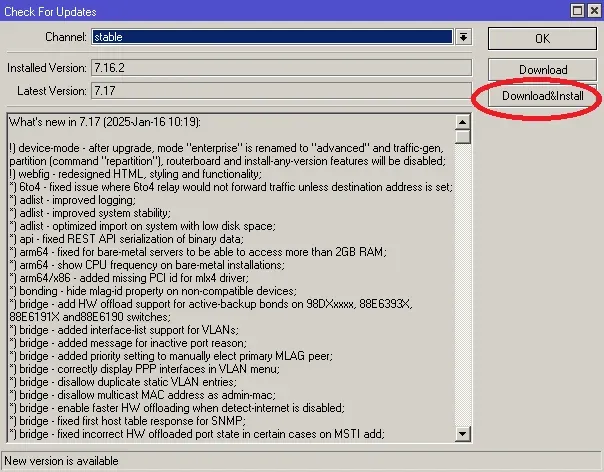Click the "bridge - added interface-list support" line
604x472 pixels.
(124, 330)
